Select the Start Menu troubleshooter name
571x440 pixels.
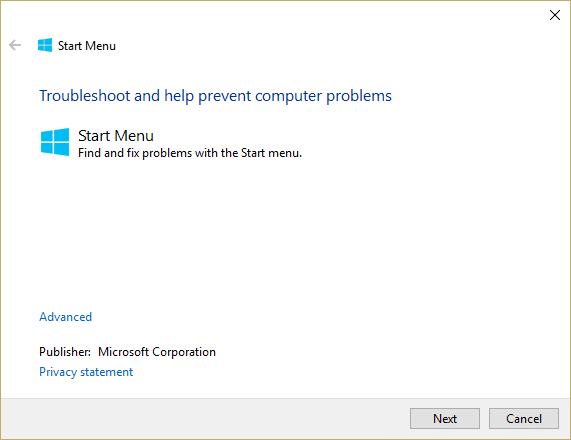click(116, 136)
